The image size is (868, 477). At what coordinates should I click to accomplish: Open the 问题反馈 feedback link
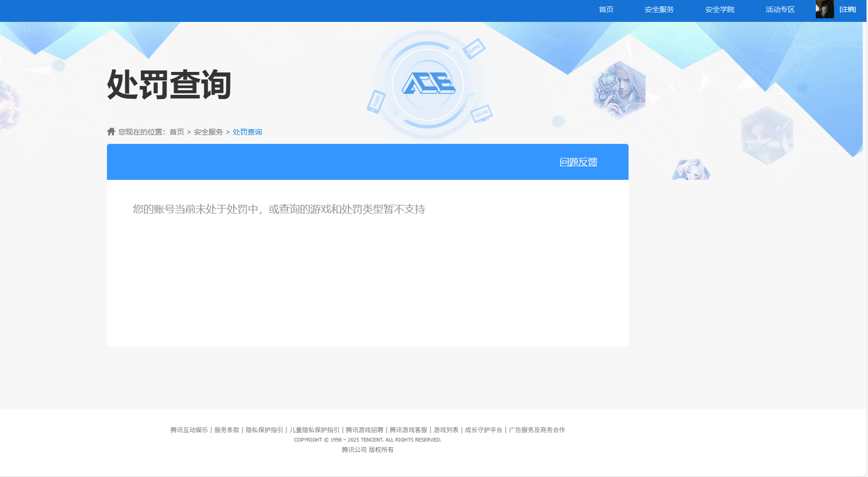pyautogui.click(x=578, y=162)
